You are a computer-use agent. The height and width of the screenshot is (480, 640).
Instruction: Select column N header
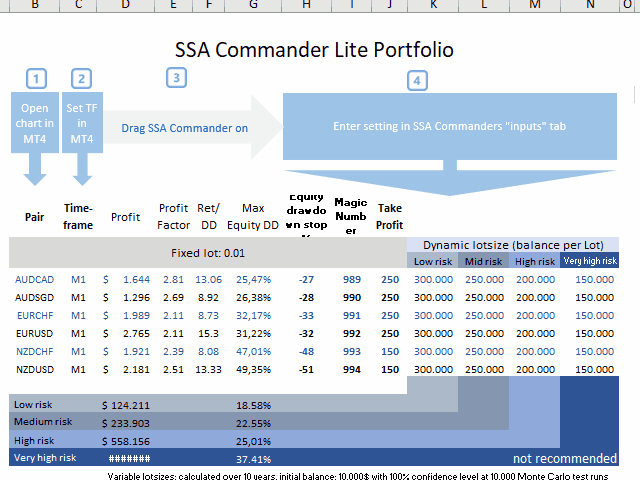[590, 5]
